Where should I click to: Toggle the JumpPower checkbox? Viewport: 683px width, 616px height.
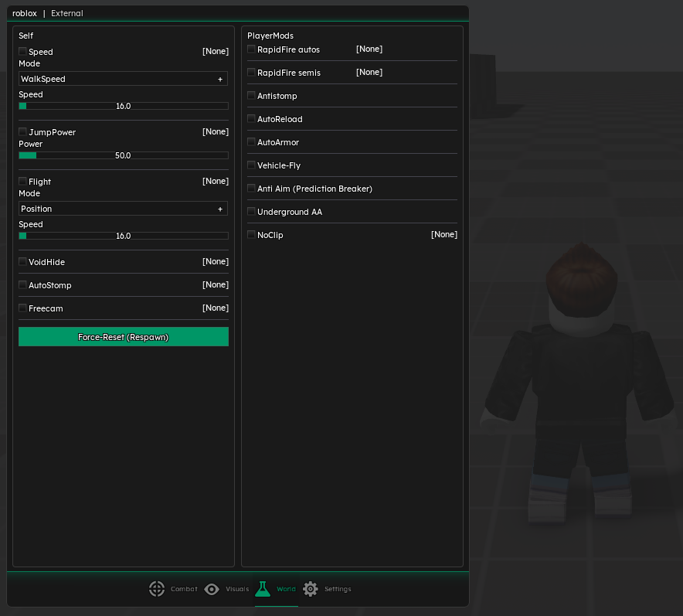22,132
